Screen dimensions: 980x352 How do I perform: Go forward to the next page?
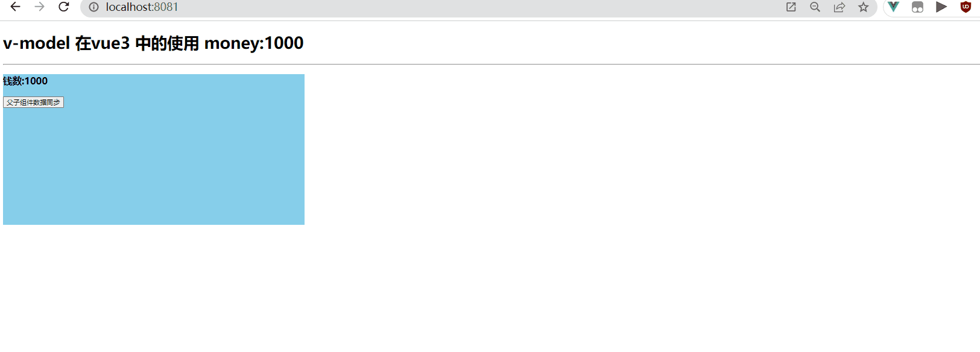coord(39,7)
